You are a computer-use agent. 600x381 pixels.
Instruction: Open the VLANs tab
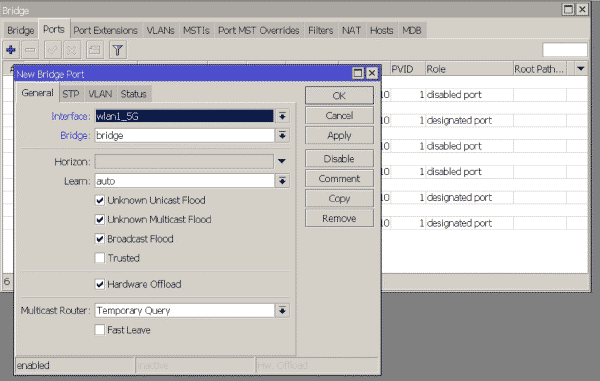coord(160,31)
